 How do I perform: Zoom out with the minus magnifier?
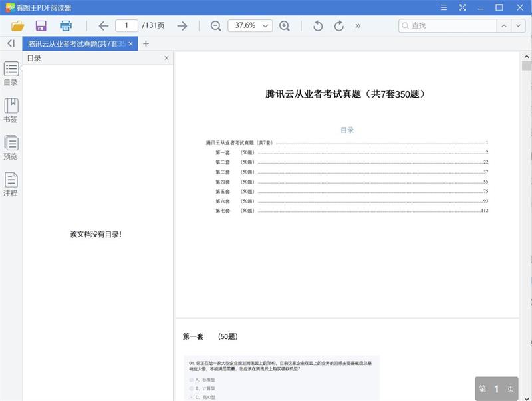(x=215, y=26)
